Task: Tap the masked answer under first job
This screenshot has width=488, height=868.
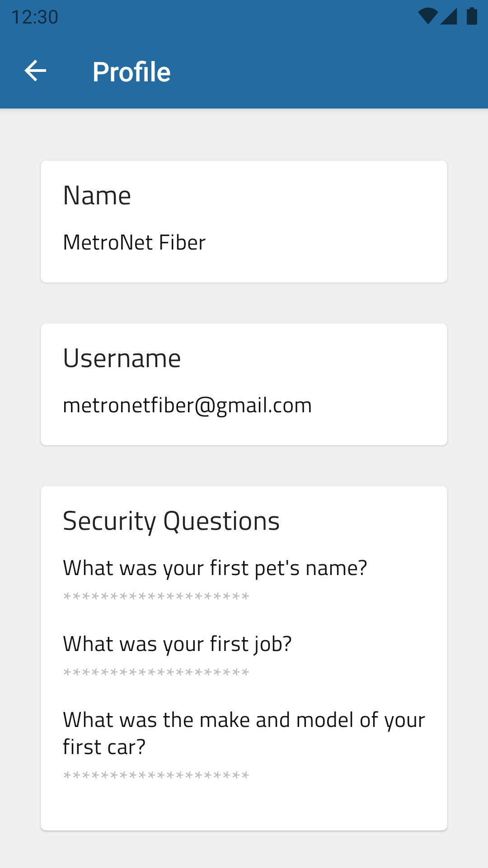Action: (x=156, y=673)
